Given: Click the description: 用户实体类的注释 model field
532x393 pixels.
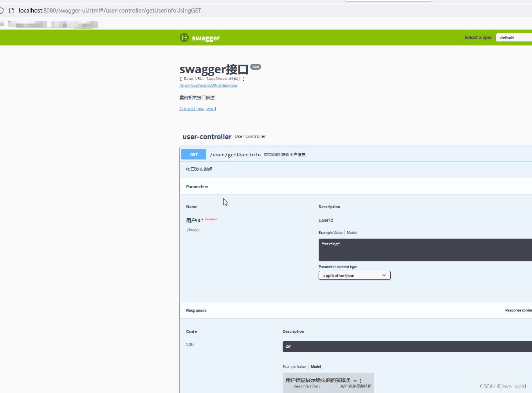Looking at the screenshot, I should [332, 386].
